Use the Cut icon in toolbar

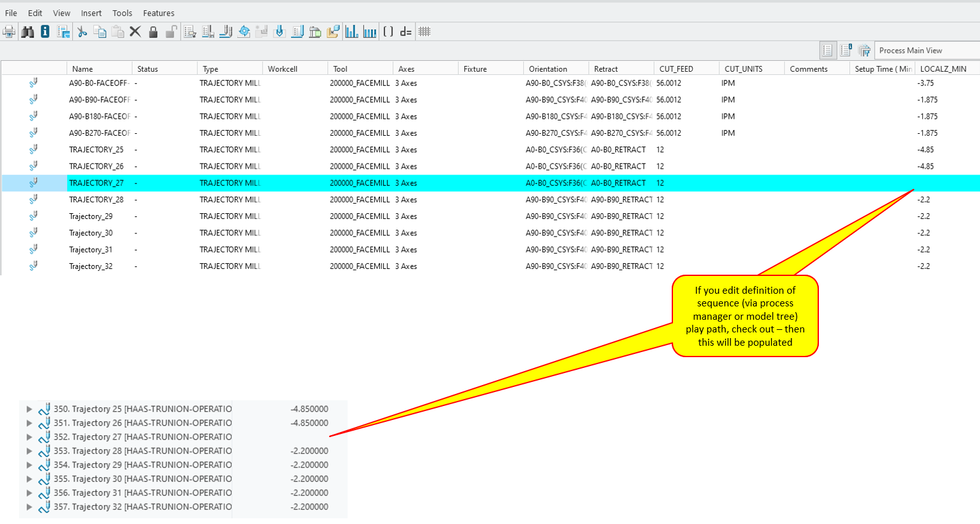[x=81, y=31]
